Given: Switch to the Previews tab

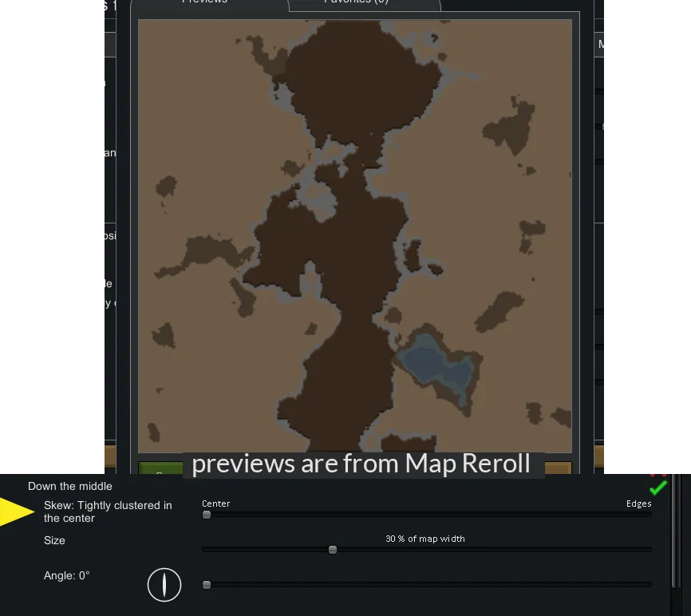Looking at the screenshot, I should tap(204, 3).
